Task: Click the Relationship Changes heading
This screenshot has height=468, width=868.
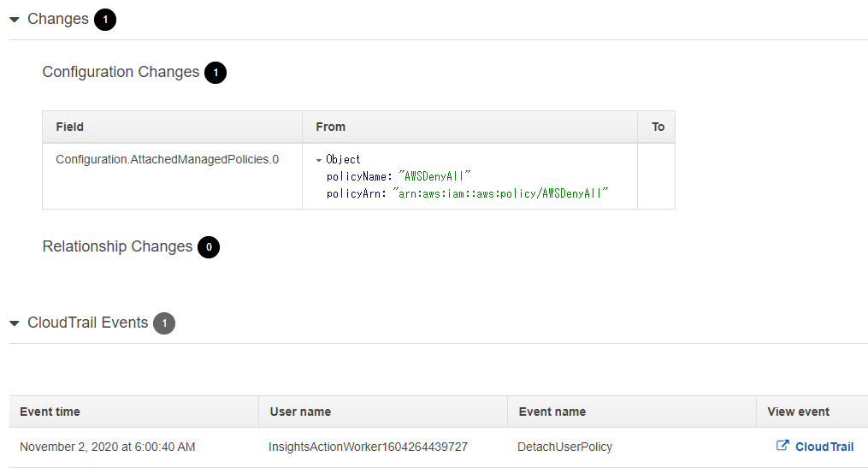Action: [117, 246]
